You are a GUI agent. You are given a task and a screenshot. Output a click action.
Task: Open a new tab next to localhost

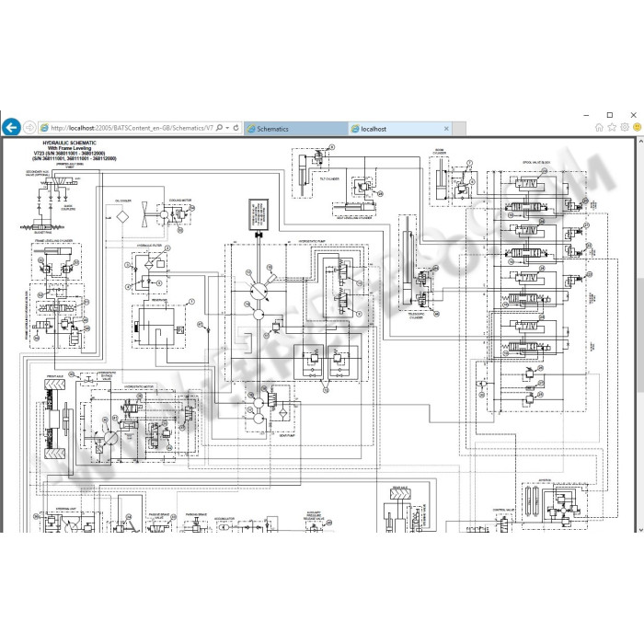point(459,129)
